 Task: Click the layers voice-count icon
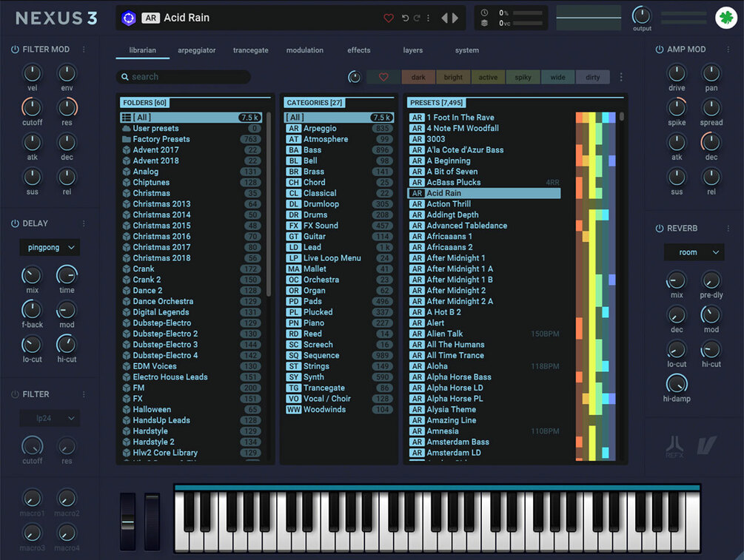pos(484,23)
